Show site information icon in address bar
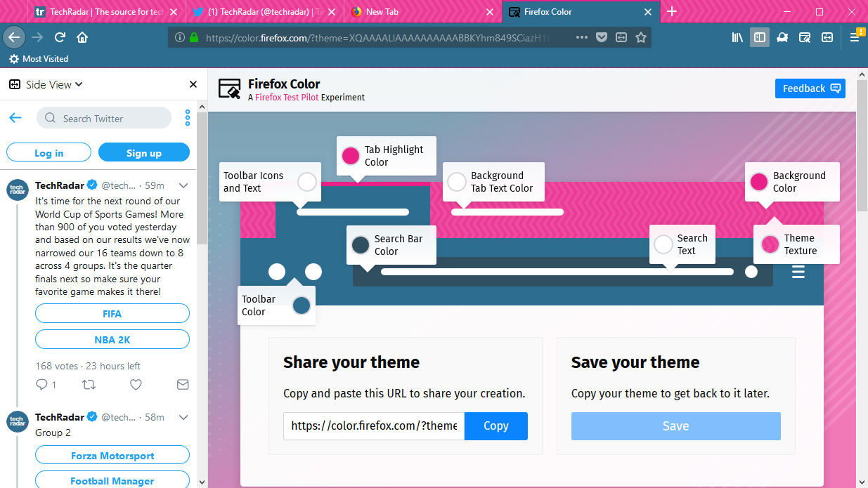868x488 pixels. [x=180, y=37]
